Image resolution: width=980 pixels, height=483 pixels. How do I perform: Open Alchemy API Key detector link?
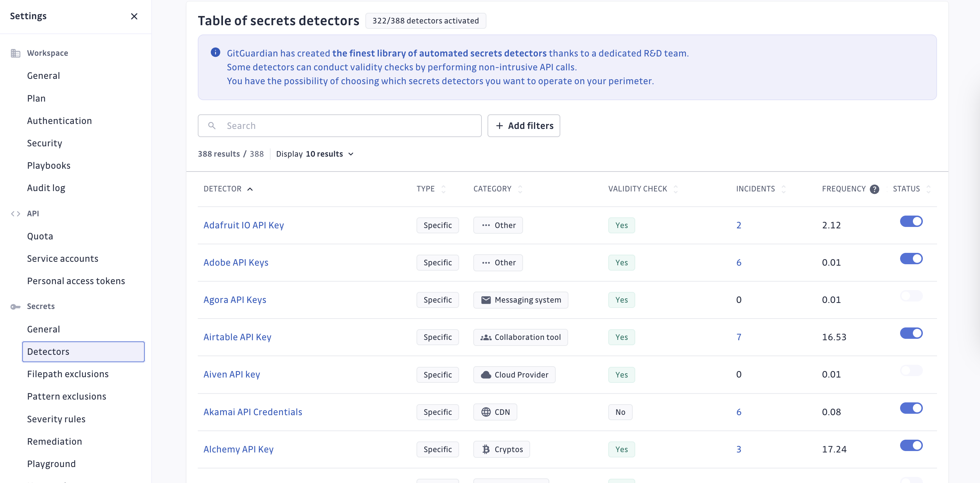pos(239,450)
